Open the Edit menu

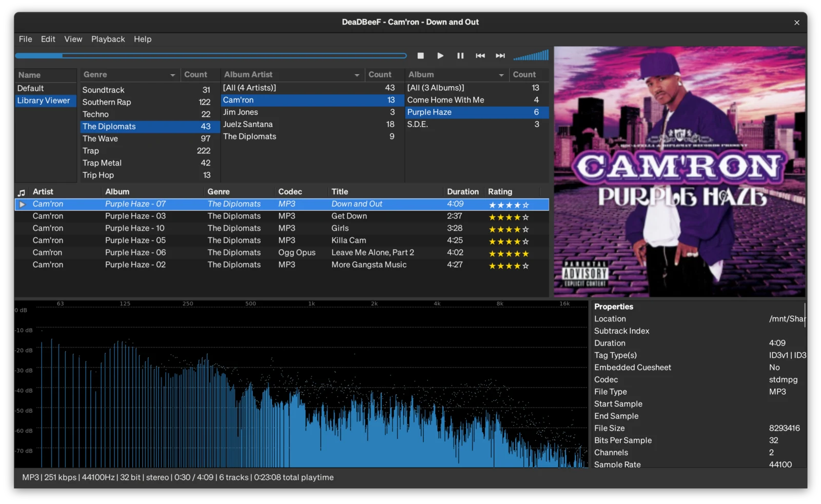(48, 39)
